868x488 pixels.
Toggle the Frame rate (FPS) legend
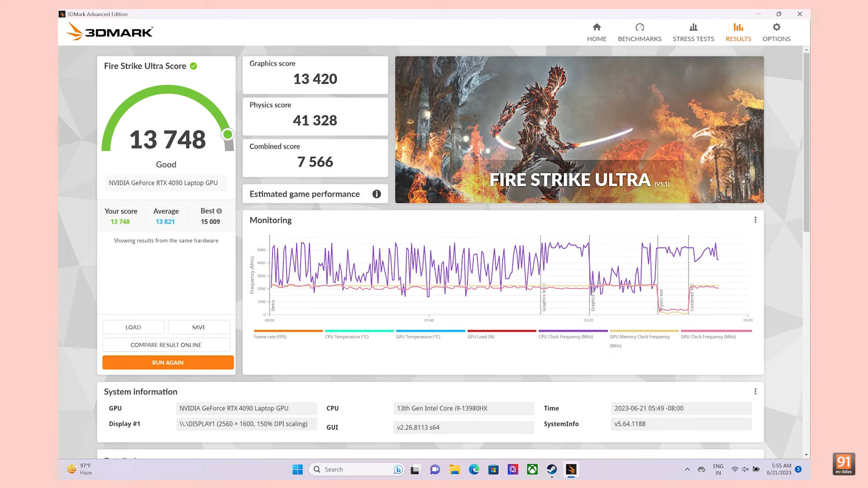(x=270, y=337)
